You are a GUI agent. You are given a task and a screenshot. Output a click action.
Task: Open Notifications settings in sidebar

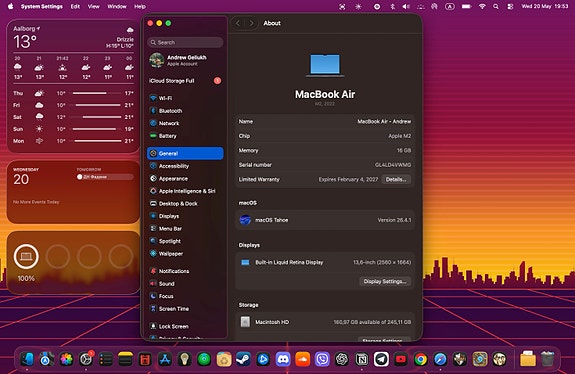point(185,271)
